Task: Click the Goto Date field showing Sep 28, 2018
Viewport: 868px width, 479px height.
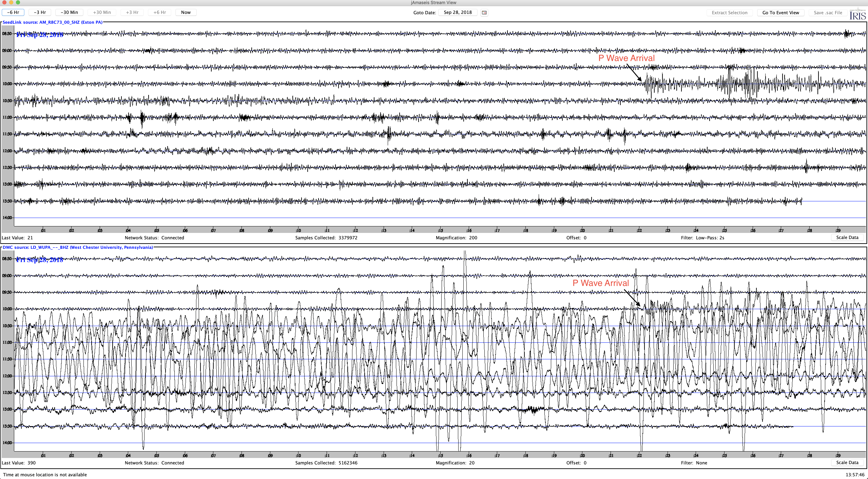Action: [x=458, y=13]
